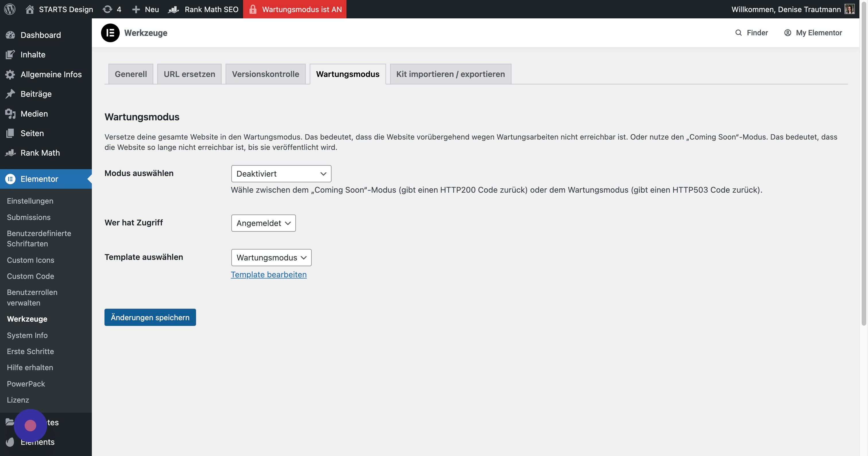Visit the STARTS Design site via home icon
This screenshot has height=456, width=868.
[30, 9]
